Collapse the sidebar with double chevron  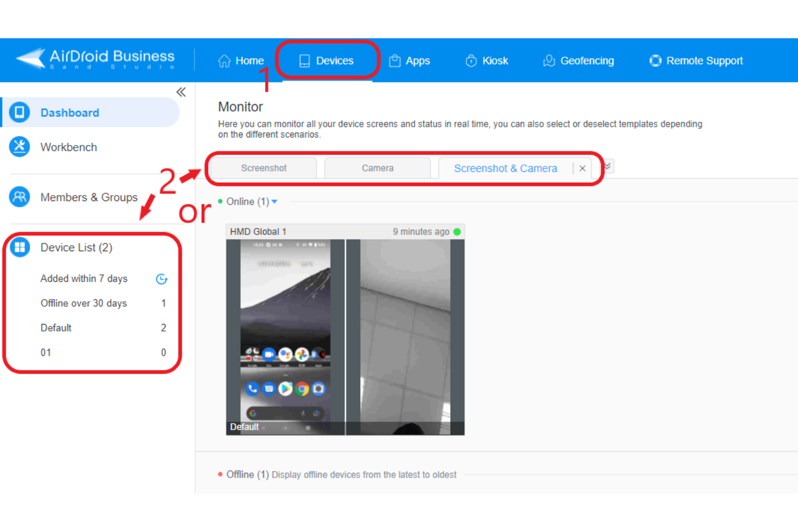pyautogui.click(x=181, y=92)
